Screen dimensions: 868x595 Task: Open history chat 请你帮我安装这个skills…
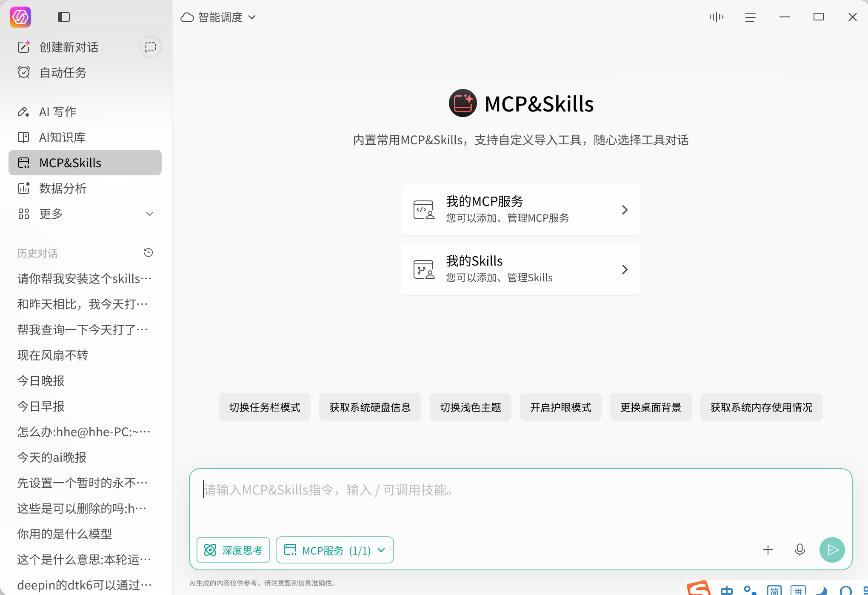point(85,278)
